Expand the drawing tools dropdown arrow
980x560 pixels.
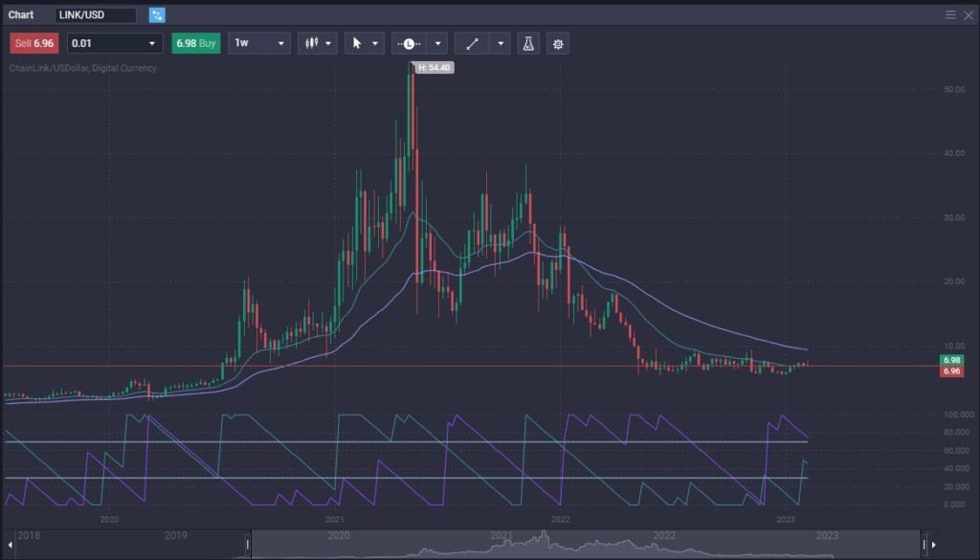tap(501, 43)
